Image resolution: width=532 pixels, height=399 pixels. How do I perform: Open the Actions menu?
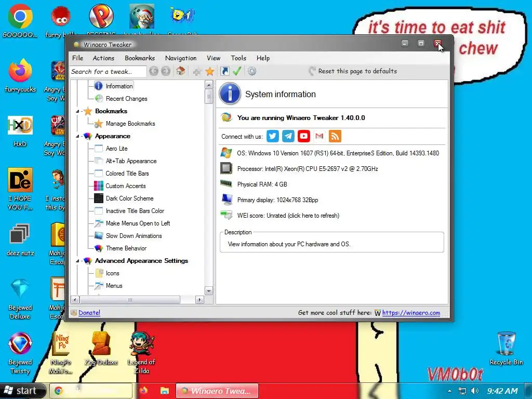(103, 58)
